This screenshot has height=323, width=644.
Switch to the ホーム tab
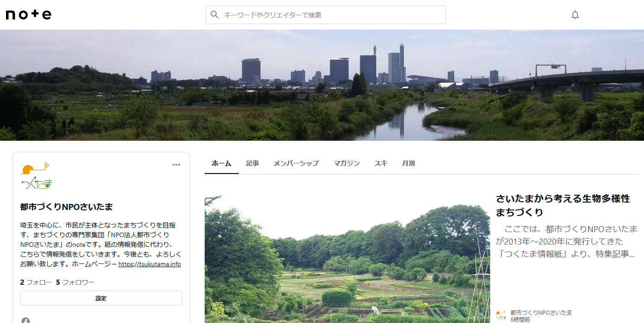click(x=221, y=163)
